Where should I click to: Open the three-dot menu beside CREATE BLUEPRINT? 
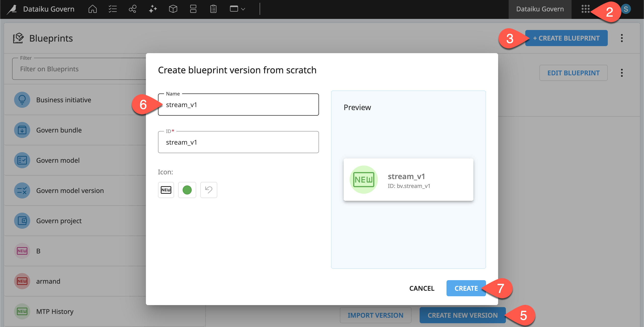pyautogui.click(x=622, y=38)
